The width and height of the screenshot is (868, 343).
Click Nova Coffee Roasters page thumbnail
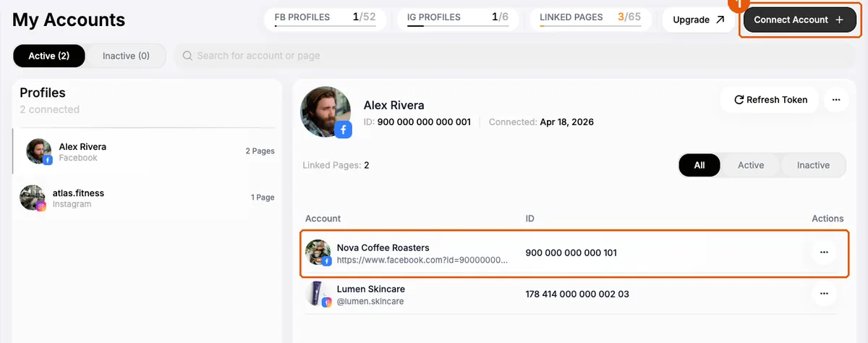tap(318, 253)
